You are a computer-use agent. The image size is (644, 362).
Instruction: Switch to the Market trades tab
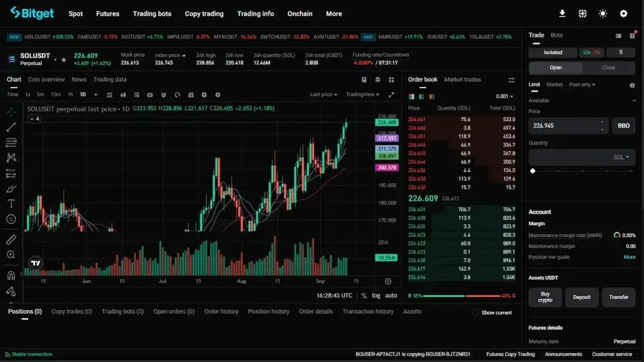462,79
